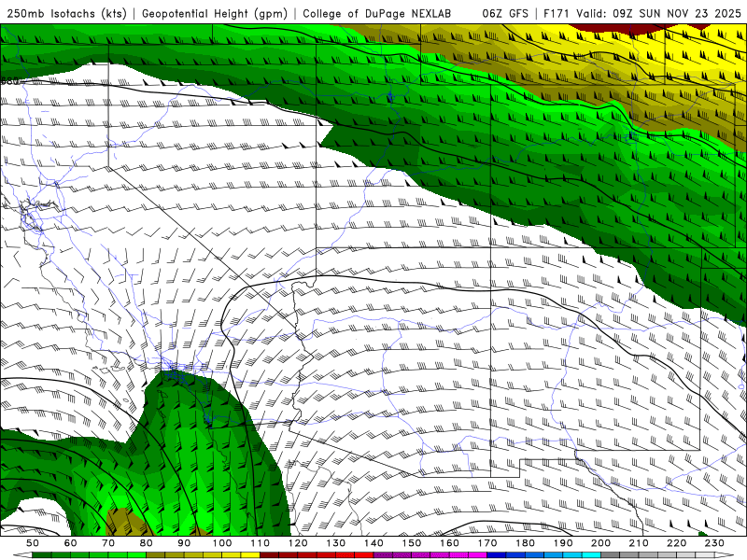Click the 60 kts legend label

click(70, 543)
